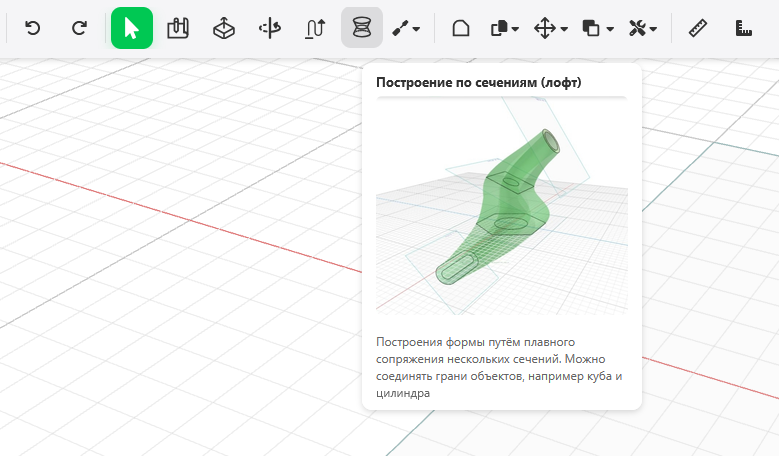Redo the previously undone action
The height and width of the screenshot is (456, 779).
point(79,28)
